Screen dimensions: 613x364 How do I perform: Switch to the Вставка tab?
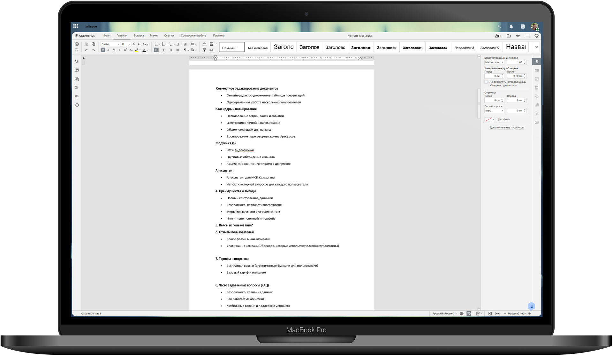[x=139, y=35]
